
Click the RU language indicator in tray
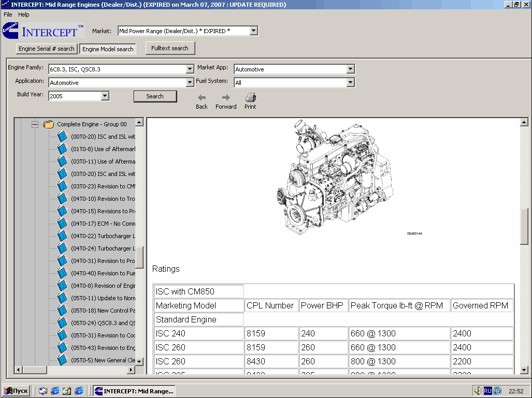pyautogui.click(x=487, y=391)
